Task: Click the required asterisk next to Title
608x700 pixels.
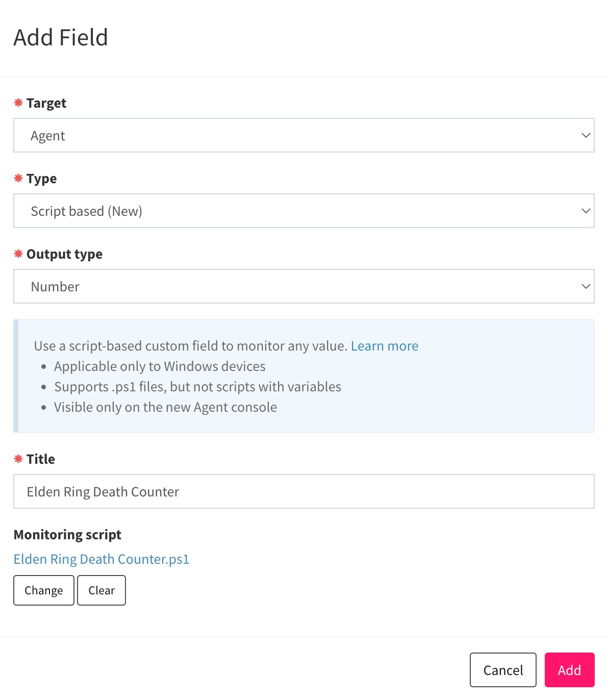Action: 18,459
